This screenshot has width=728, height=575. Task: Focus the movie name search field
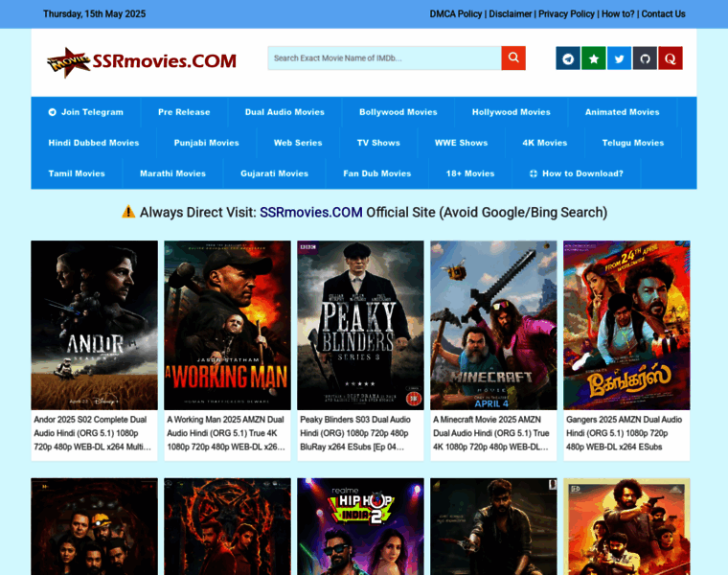click(384, 58)
